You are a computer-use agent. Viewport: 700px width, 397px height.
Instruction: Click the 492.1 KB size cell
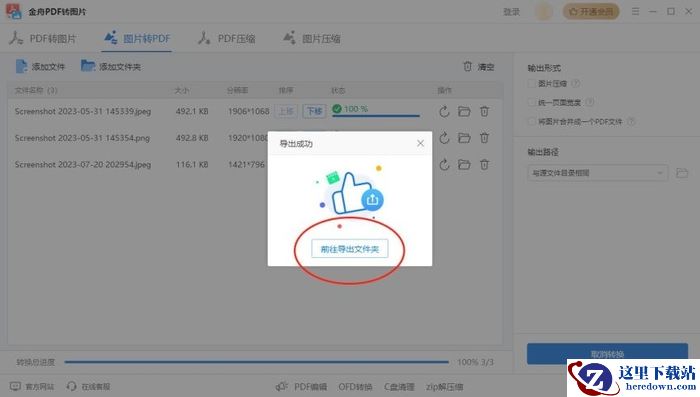click(192, 111)
